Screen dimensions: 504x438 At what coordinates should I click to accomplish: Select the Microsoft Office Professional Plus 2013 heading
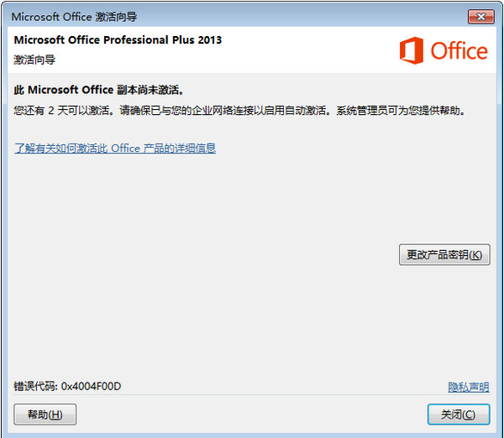click(x=118, y=39)
